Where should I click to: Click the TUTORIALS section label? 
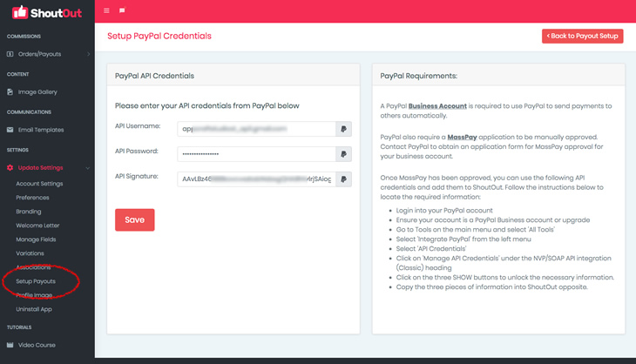tap(19, 327)
